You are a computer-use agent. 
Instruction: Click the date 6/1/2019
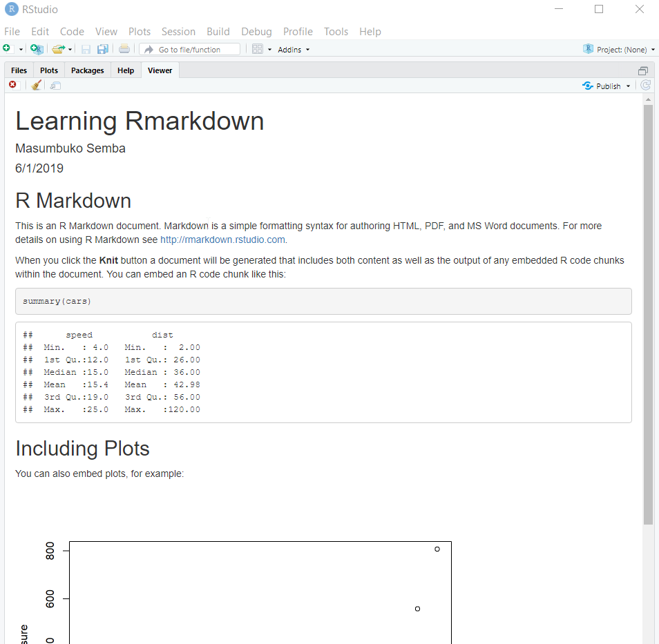click(x=39, y=168)
